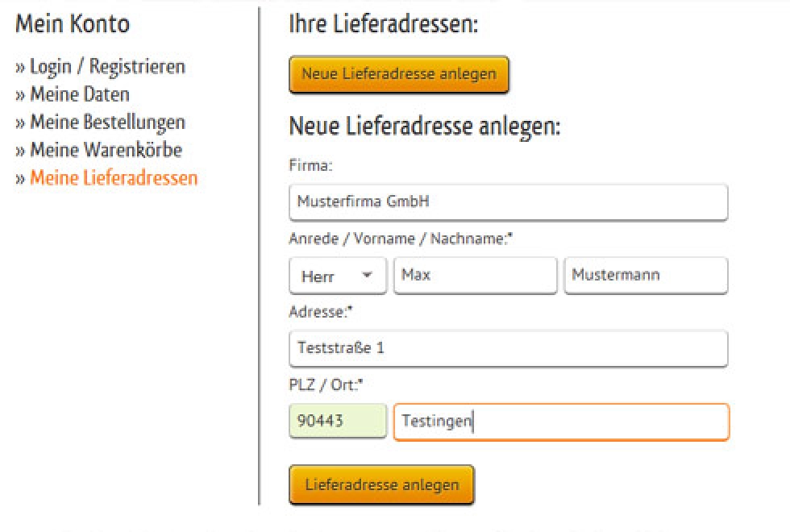Go to Meine Bestellungen
The image size is (790, 532).
pos(107,123)
